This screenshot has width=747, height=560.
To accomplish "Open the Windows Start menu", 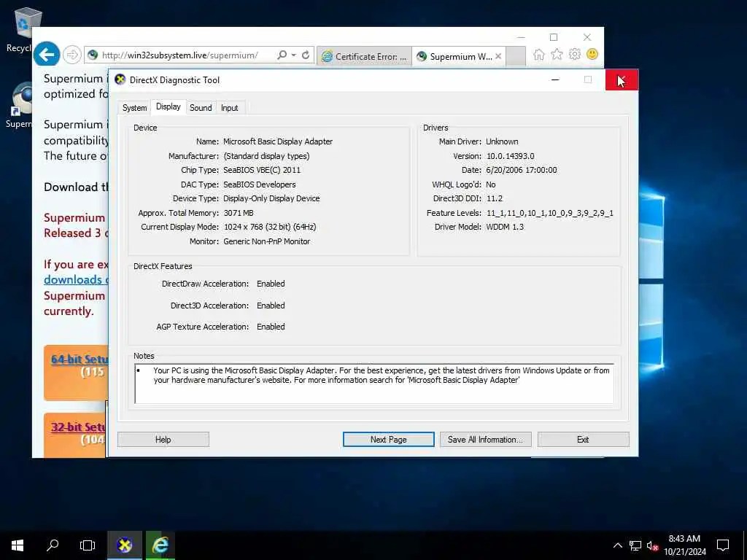I will pos(18,545).
